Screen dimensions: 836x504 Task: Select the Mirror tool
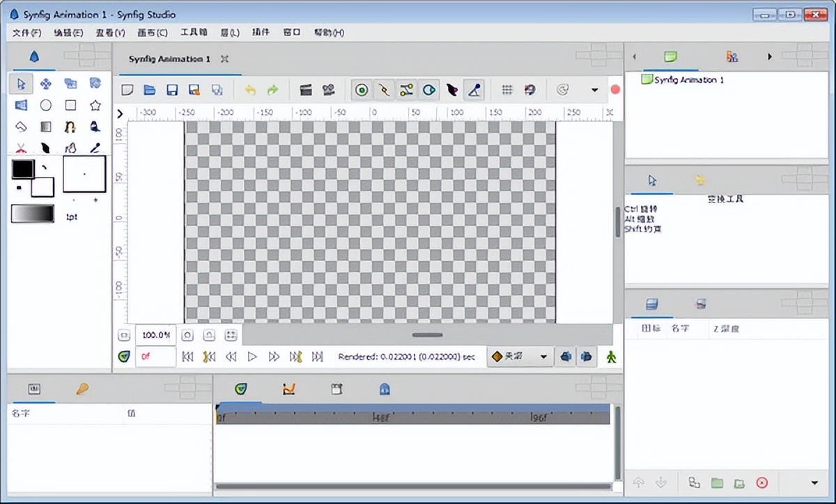pyautogui.click(x=21, y=105)
